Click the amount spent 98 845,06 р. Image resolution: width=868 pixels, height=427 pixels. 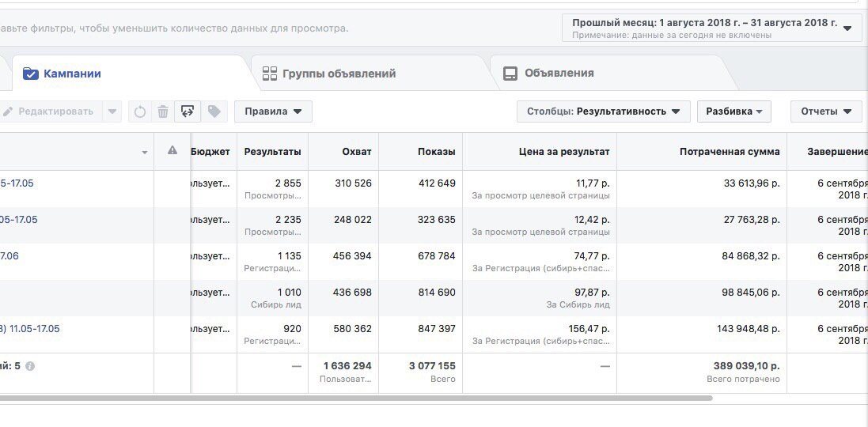751,292
